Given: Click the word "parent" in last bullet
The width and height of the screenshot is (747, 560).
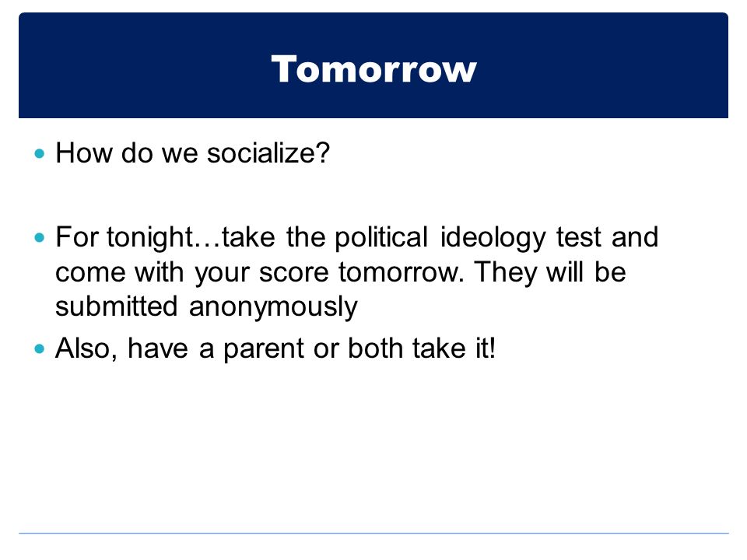Looking at the screenshot, I should pos(264,349).
